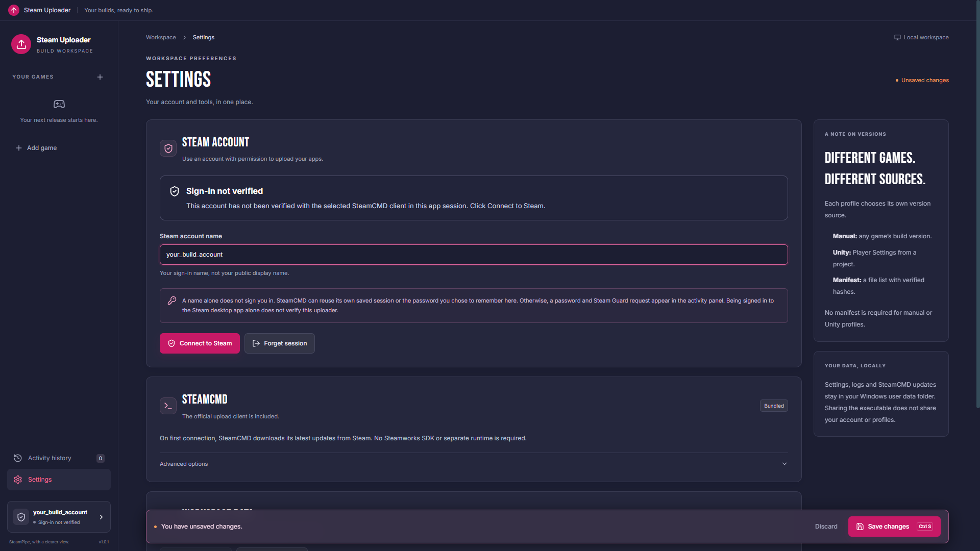Screen dimensions: 980x551
Task: Open Activity history
Action: tap(59, 458)
